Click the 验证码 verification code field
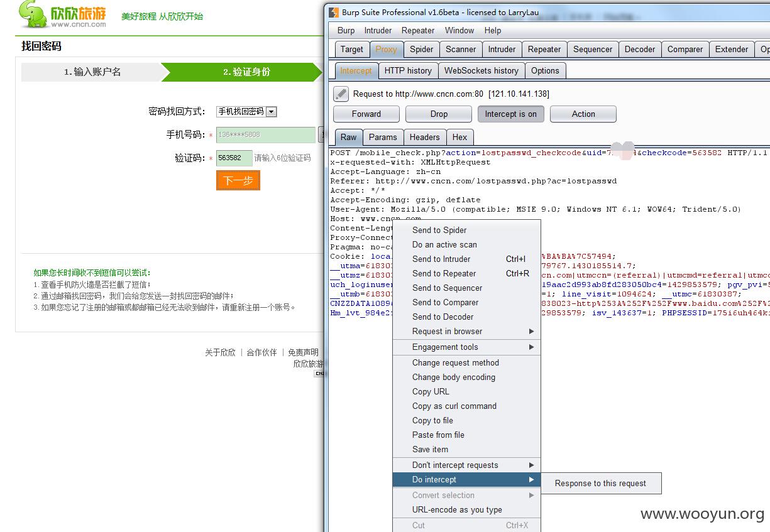This screenshot has width=770, height=532. point(234,158)
